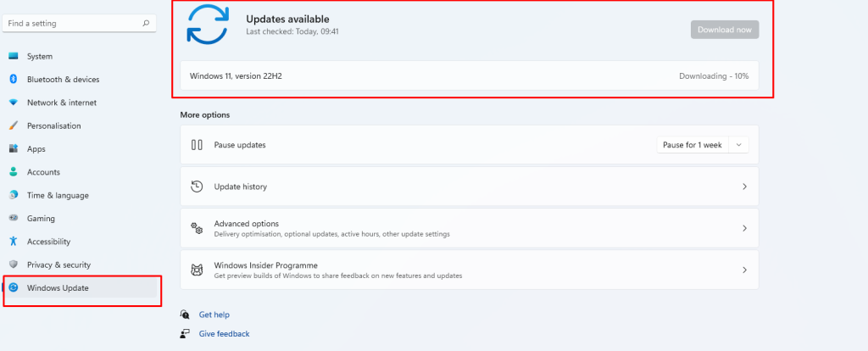The width and height of the screenshot is (868, 351).
Task: Open the Get help link
Action: pos(214,315)
